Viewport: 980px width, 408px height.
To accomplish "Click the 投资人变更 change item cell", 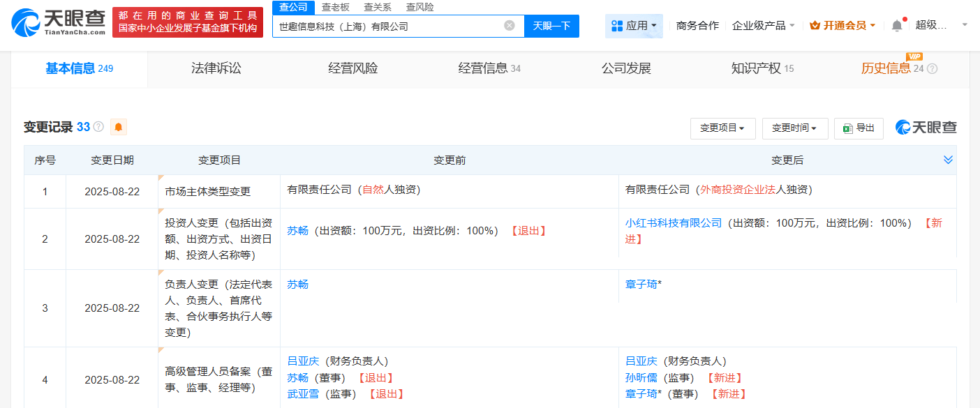I will pyautogui.click(x=219, y=239).
